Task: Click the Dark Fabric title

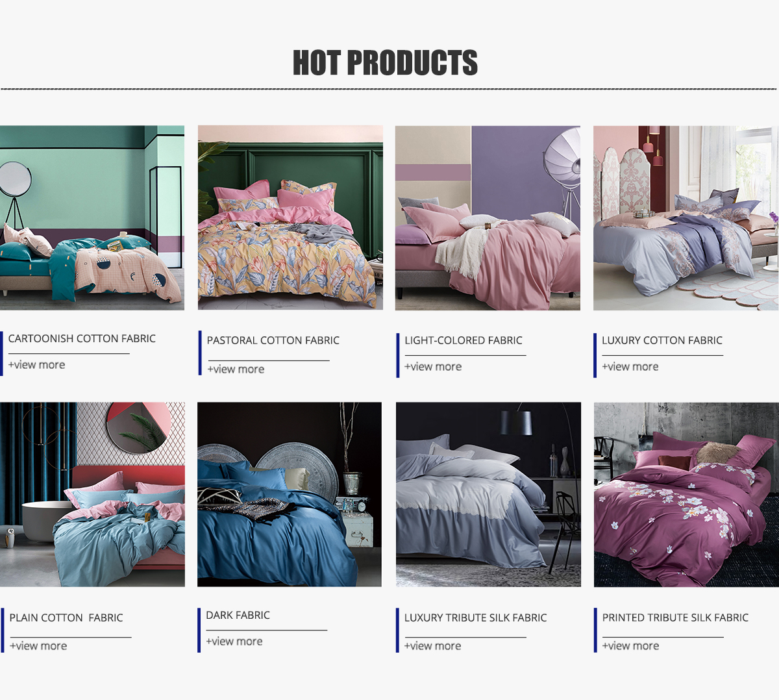Action: click(238, 615)
